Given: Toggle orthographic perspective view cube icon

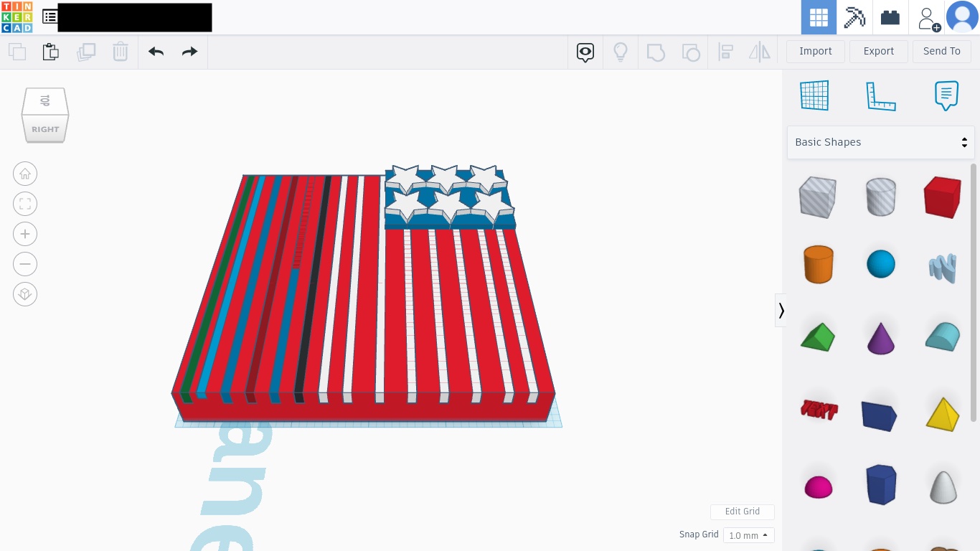Looking at the screenshot, I should (25, 294).
